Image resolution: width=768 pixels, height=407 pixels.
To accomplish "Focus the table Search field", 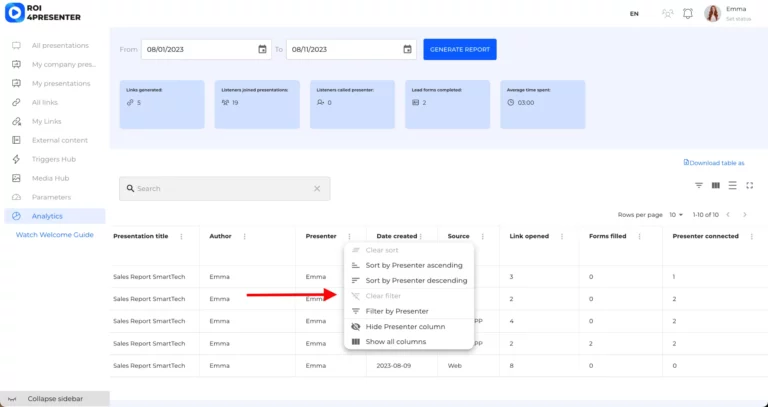I will [x=224, y=189].
